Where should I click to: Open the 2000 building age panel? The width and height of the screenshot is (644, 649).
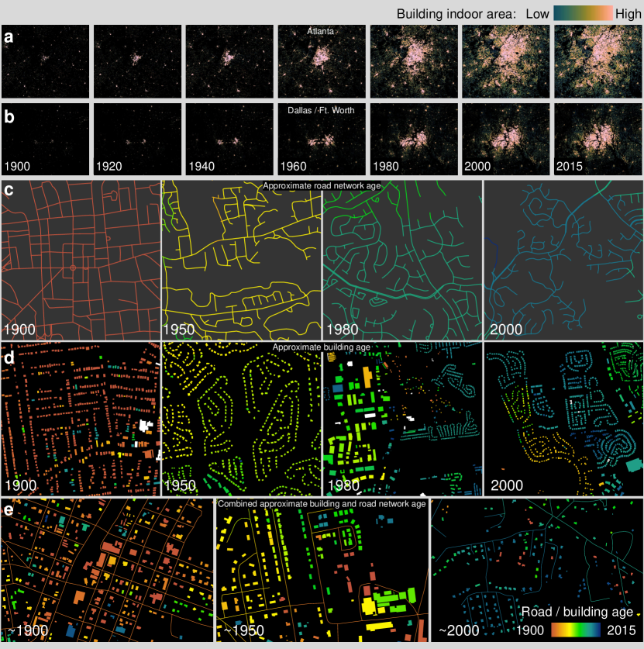563,419
